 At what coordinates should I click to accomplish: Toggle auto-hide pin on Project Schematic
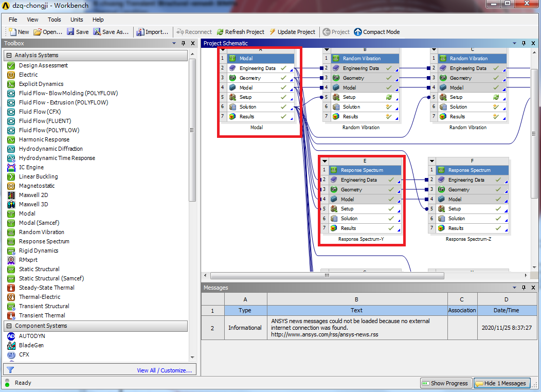click(x=525, y=43)
